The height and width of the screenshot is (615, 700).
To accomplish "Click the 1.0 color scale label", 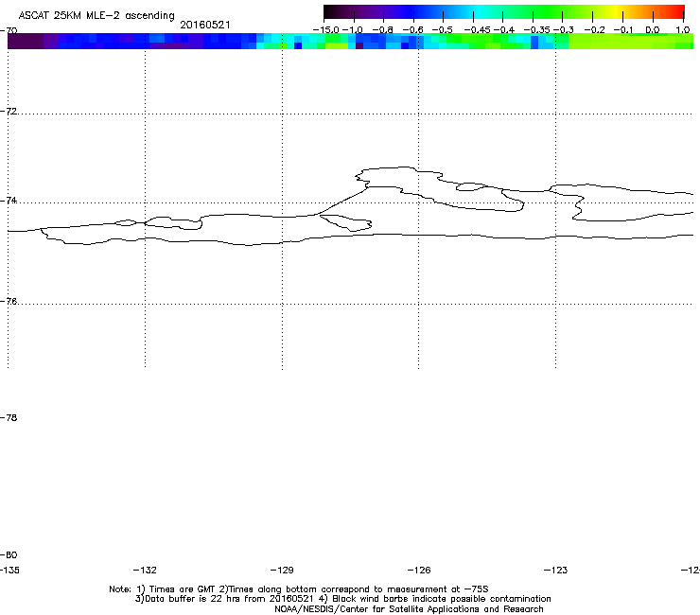I will click(683, 30).
